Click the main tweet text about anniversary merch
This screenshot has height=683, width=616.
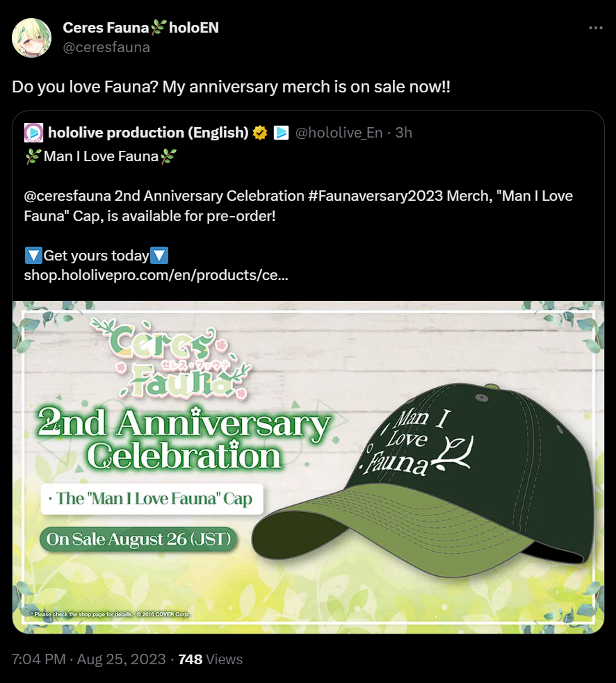231,87
